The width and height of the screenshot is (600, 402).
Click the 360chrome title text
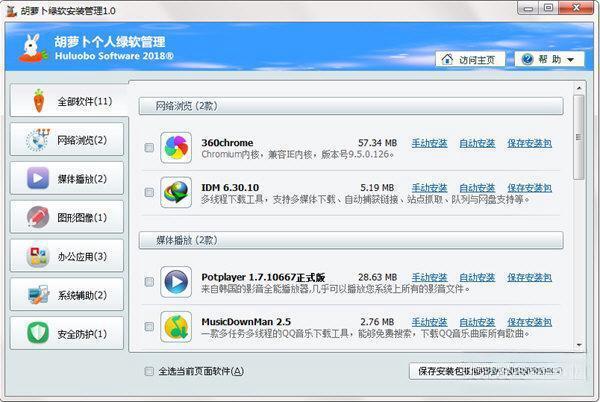(227, 143)
